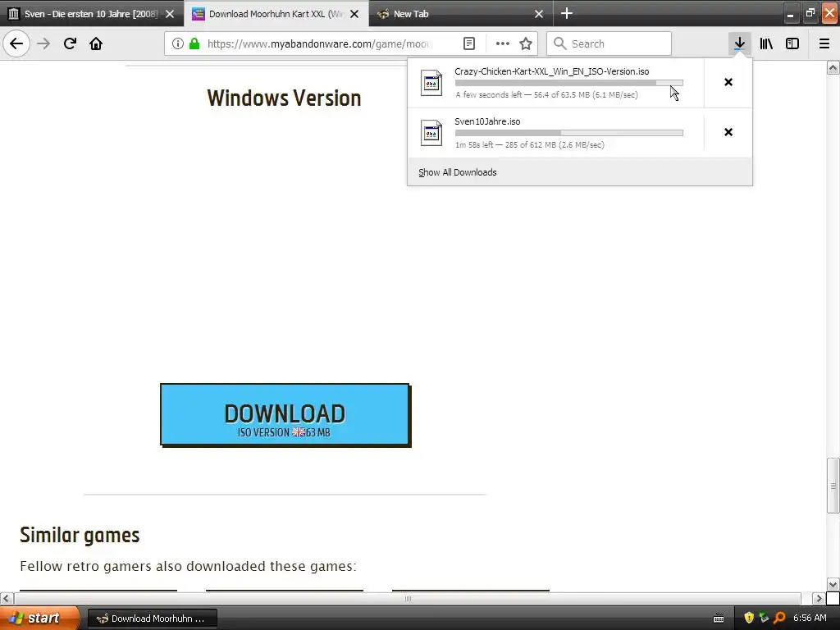Open the Windows start menu
This screenshot has height=630, width=840.
[39, 618]
